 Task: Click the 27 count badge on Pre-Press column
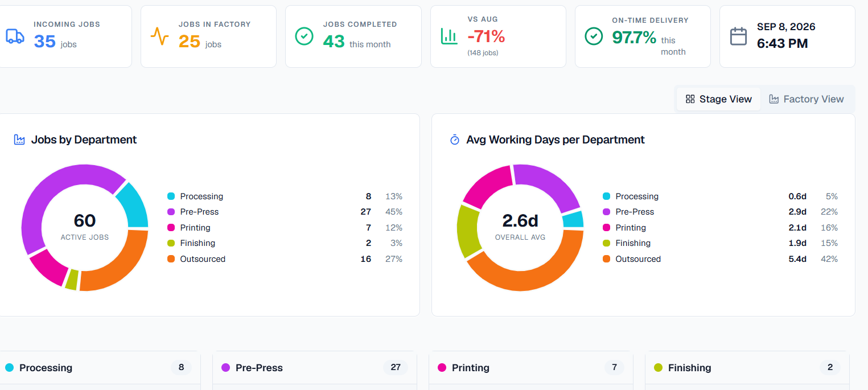click(396, 367)
